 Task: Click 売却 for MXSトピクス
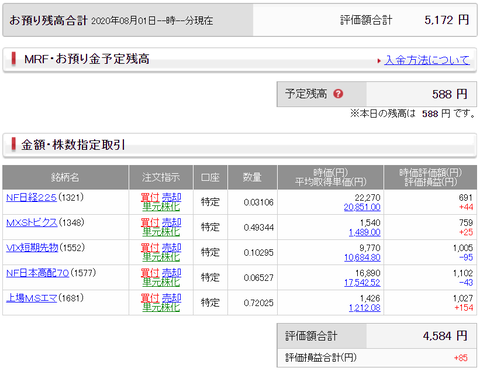171,222
